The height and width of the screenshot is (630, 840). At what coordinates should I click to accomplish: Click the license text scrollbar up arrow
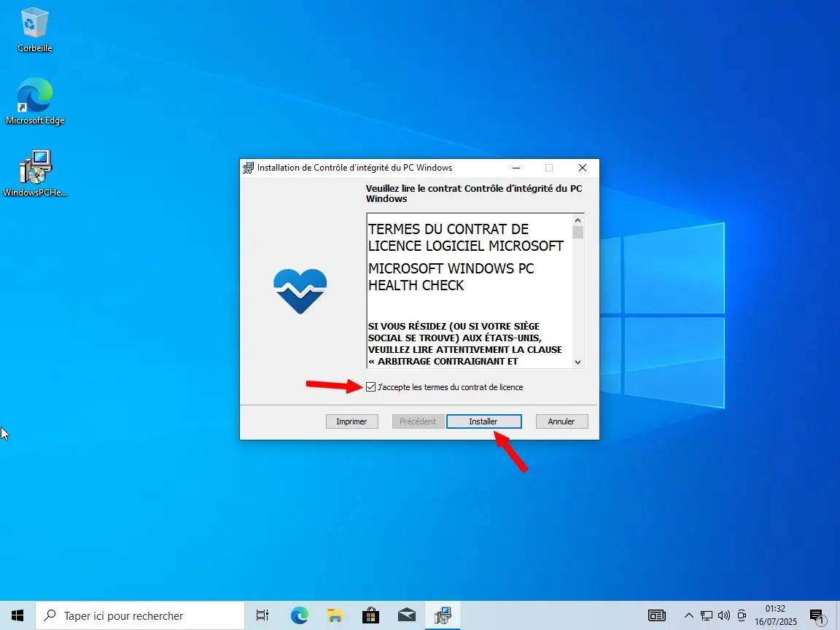[x=577, y=220]
